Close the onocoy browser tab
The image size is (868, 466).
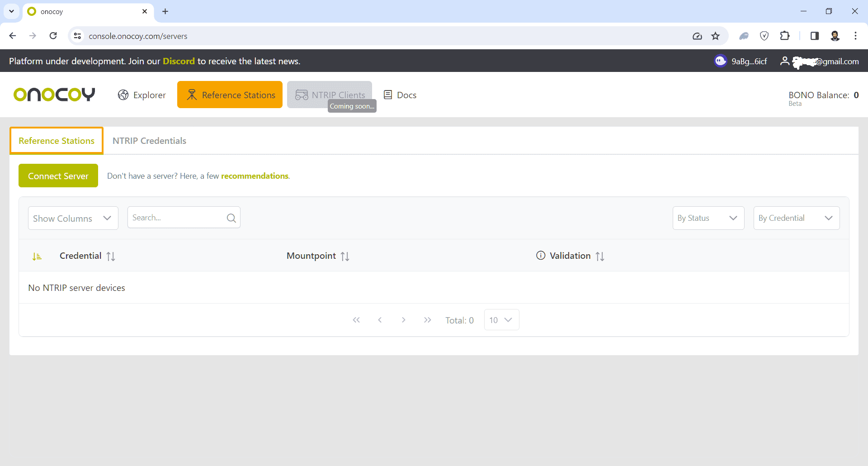coord(145,11)
